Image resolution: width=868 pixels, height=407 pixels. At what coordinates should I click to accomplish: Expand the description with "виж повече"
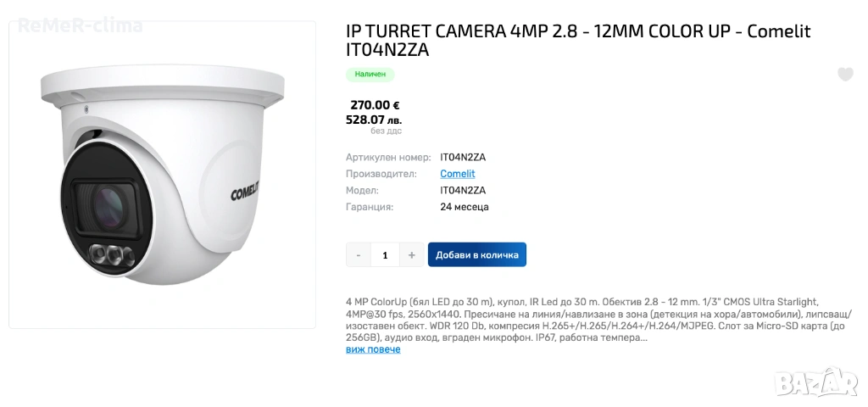[x=373, y=349]
